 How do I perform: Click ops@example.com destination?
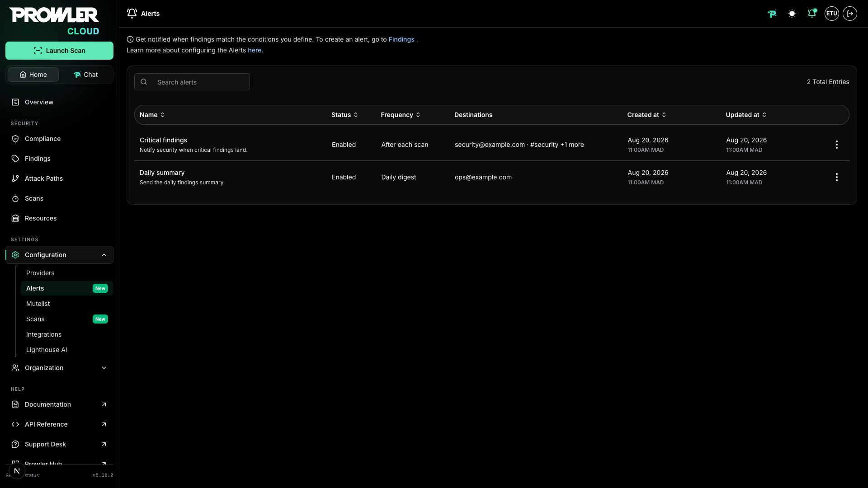click(483, 177)
